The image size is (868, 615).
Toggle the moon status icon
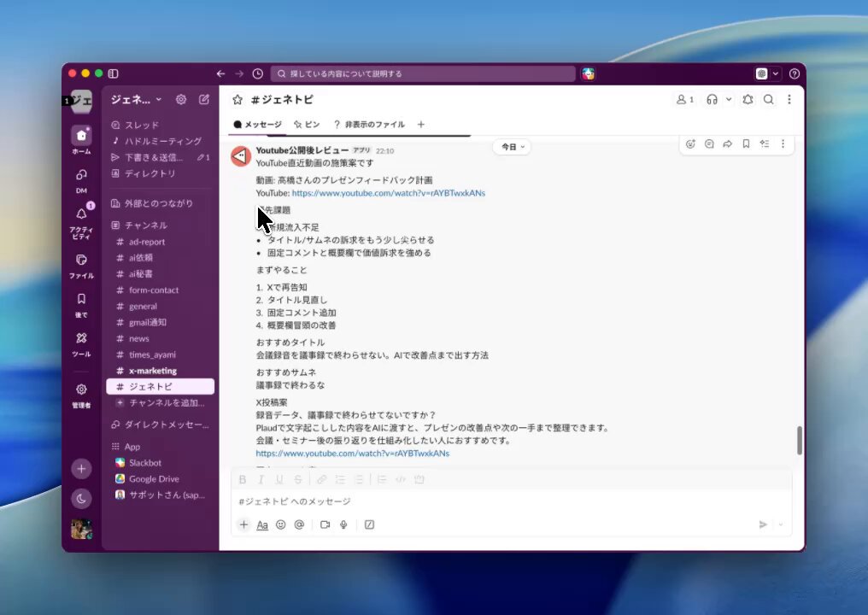tap(81, 499)
